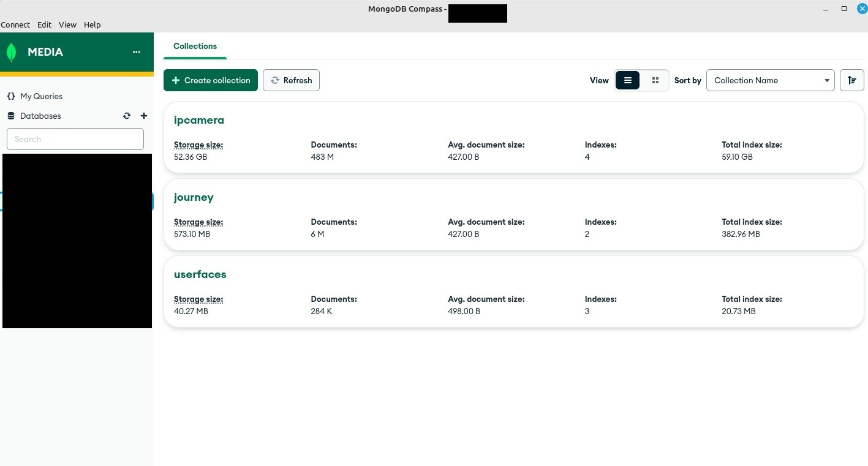Open the Sort by Collection Name dropdown
Image resolution: width=868 pixels, height=466 pixels.
click(770, 80)
